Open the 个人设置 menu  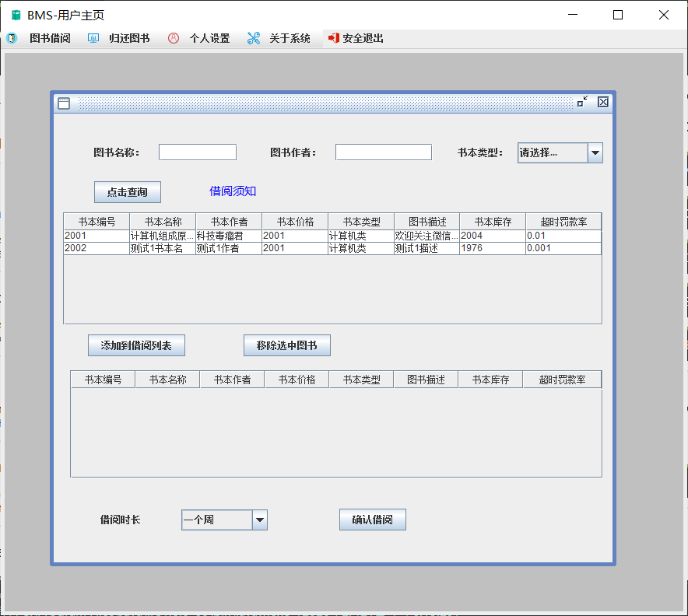[209, 39]
